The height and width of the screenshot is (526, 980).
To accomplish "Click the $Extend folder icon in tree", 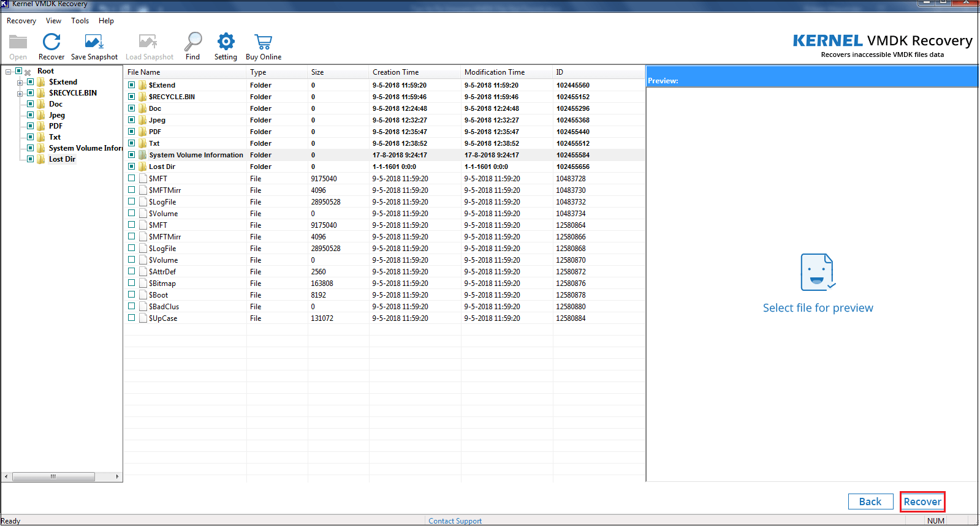I will pos(41,82).
